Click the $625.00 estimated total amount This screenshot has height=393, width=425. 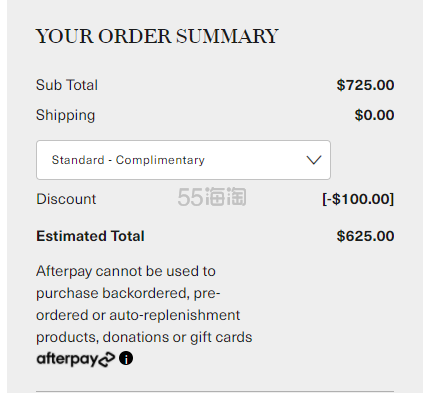point(365,236)
